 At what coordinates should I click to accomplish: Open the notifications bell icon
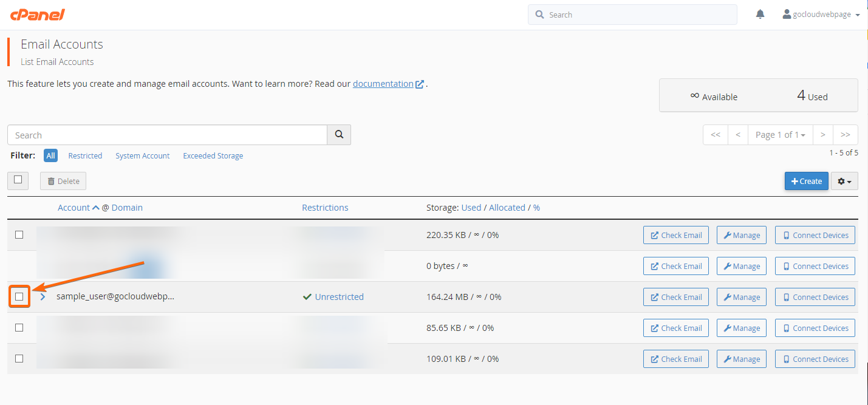(760, 14)
